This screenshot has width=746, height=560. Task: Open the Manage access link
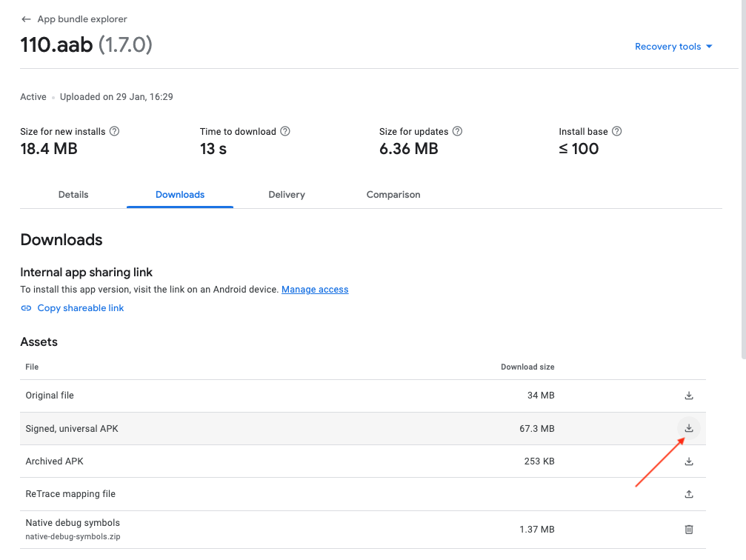[315, 290]
